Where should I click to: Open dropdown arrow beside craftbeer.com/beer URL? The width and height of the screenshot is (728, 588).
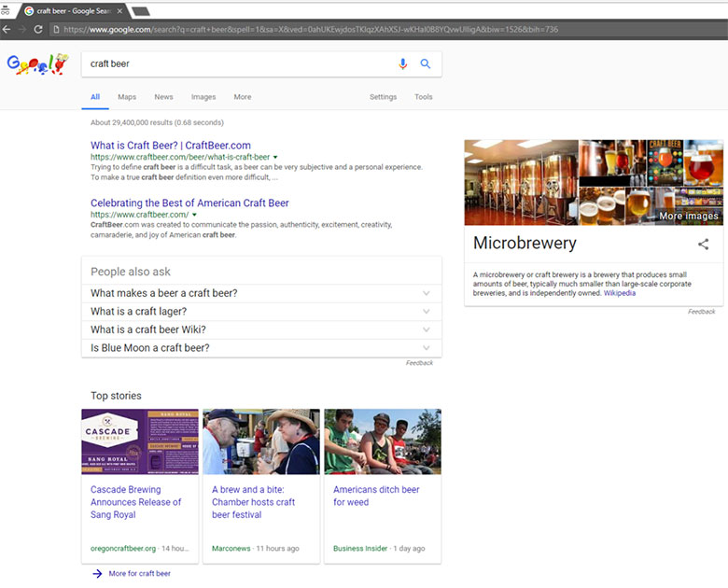(x=275, y=158)
